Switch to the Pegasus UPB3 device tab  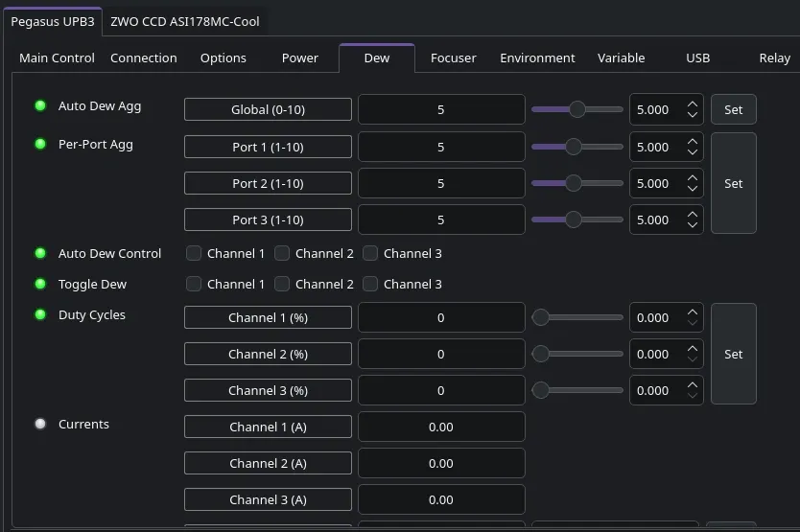click(53, 22)
